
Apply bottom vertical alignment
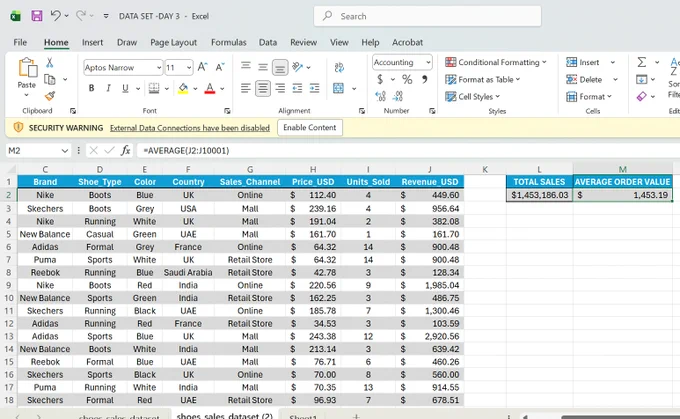pyautogui.click(x=280, y=68)
